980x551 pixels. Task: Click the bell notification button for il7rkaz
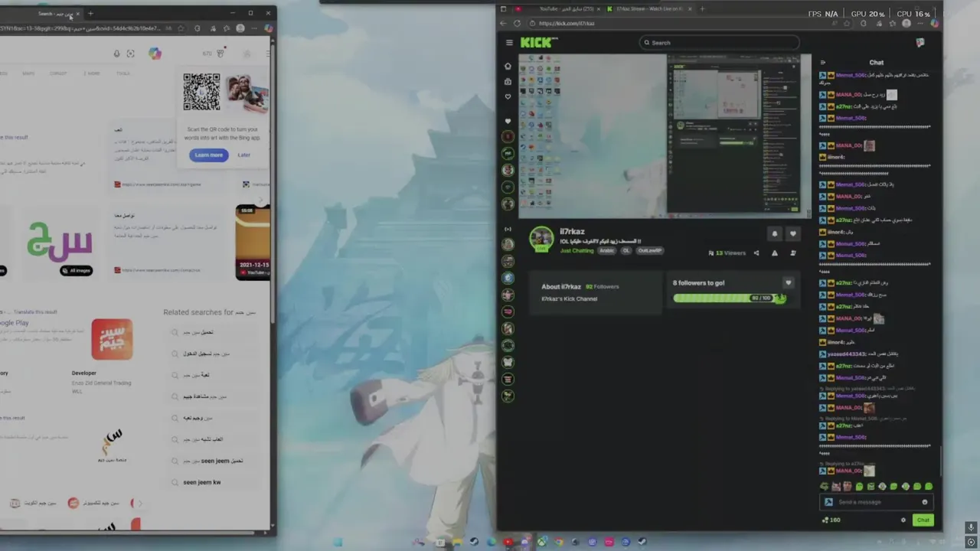click(774, 234)
